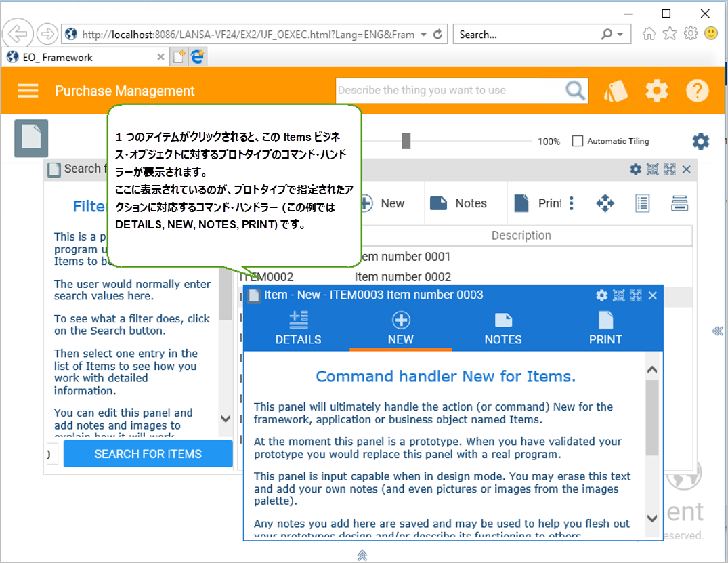Select the PRINT tab

(605, 328)
